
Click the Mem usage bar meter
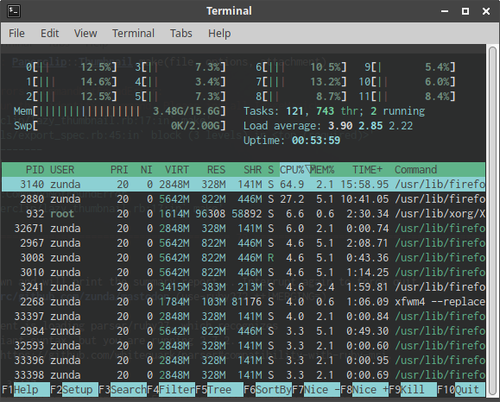tap(120, 111)
